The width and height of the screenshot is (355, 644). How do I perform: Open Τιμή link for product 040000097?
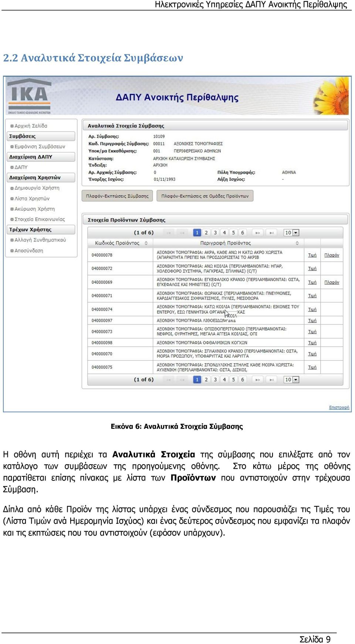(x=312, y=321)
